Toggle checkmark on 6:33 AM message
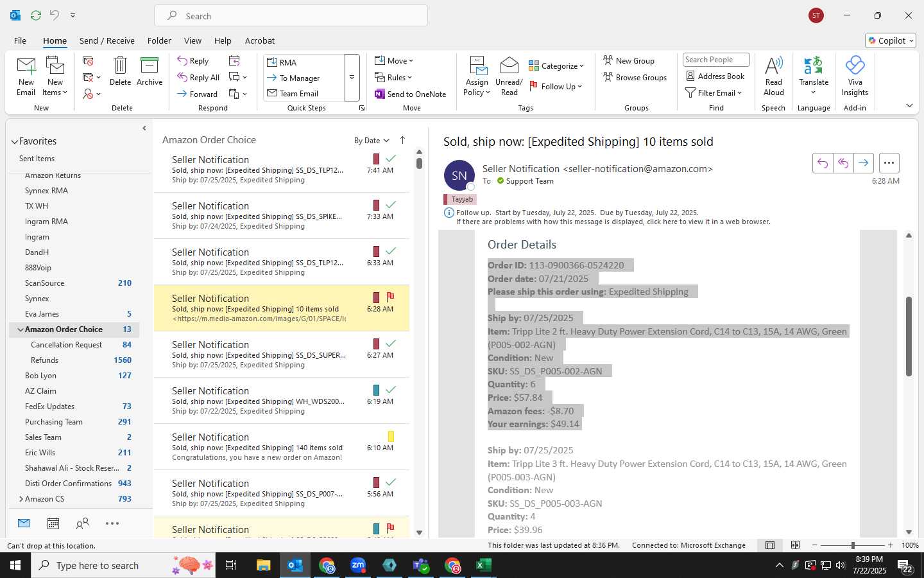 tap(390, 250)
